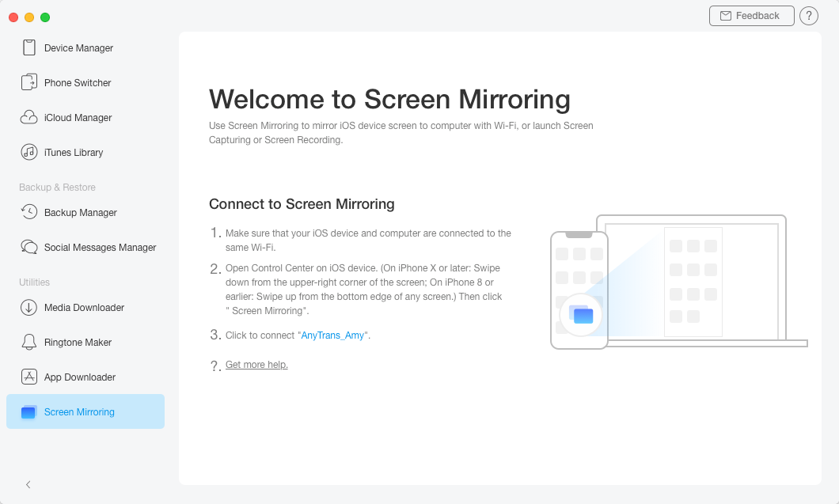Open the Feedback form
The width and height of the screenshot is (839, 504).
(x=750, y=15)
